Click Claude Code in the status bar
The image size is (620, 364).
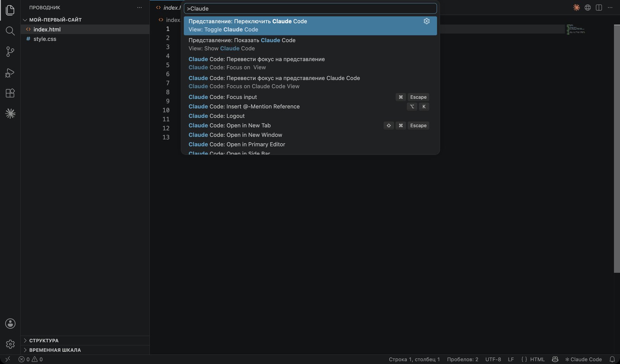point(584,359)
